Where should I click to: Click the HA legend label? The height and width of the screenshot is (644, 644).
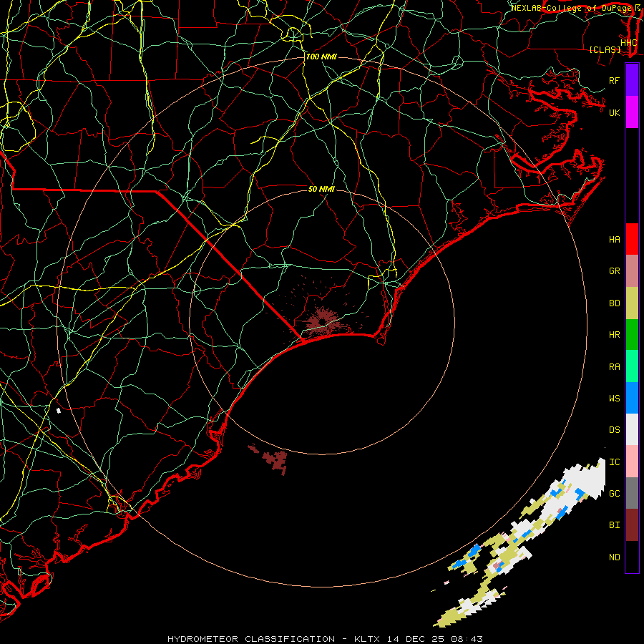coord(614,240)
